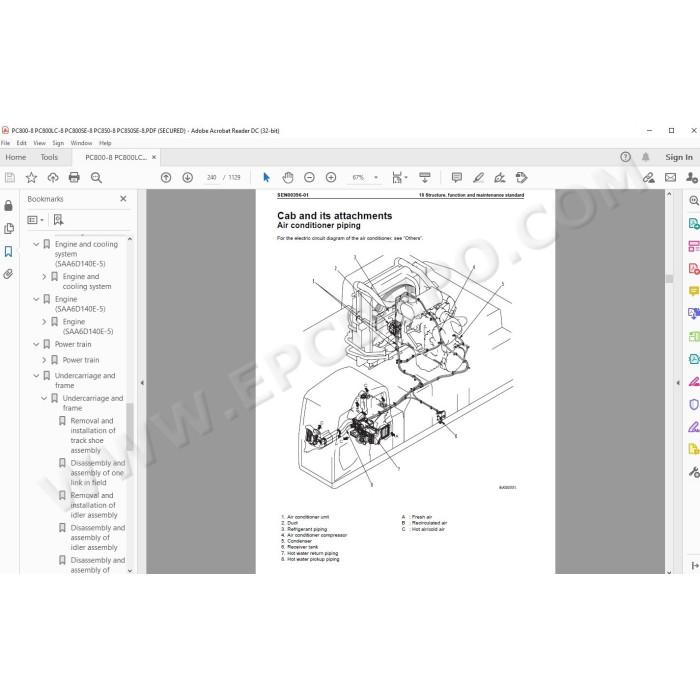700x700 pixels.
Task: Open Disassembly and assembly of one link in field
Action: 97,473
